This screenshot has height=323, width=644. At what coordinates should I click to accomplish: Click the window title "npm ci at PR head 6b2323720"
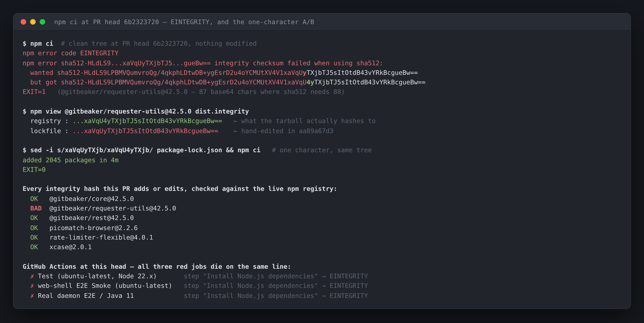tap(106, 22)
